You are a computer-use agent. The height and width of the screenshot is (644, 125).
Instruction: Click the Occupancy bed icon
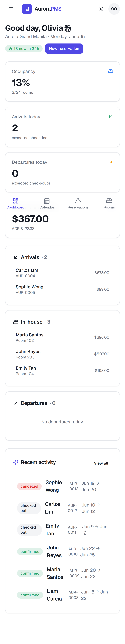(110, 71)
